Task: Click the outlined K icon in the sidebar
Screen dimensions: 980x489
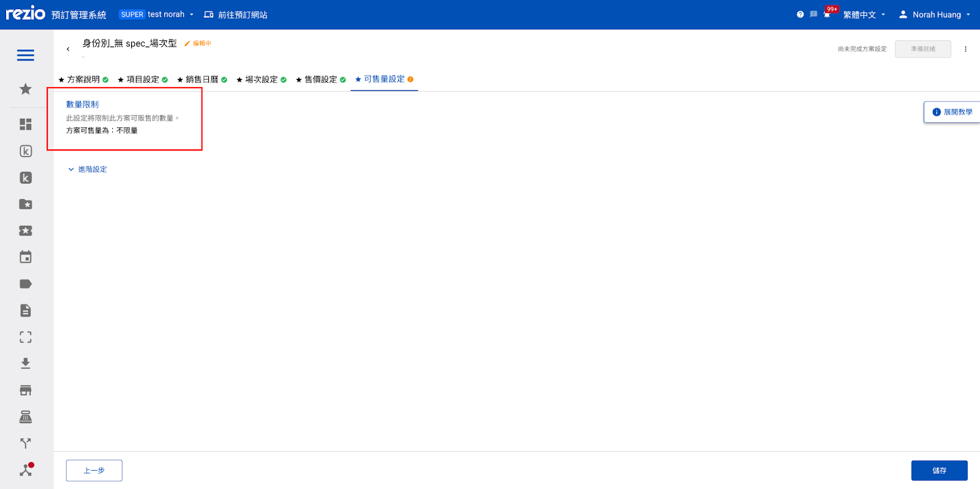Action: click(26, 151)
